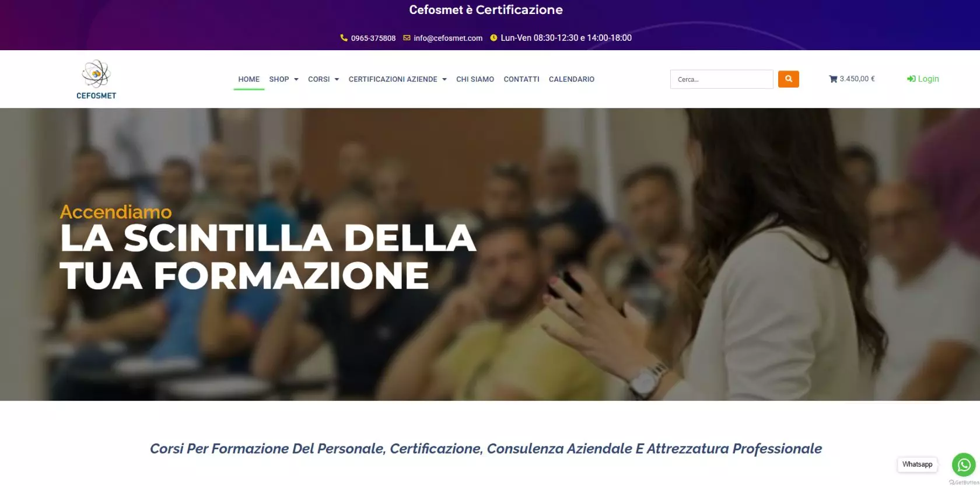
Task: Go to the HOME menu item
Action: 249,79
